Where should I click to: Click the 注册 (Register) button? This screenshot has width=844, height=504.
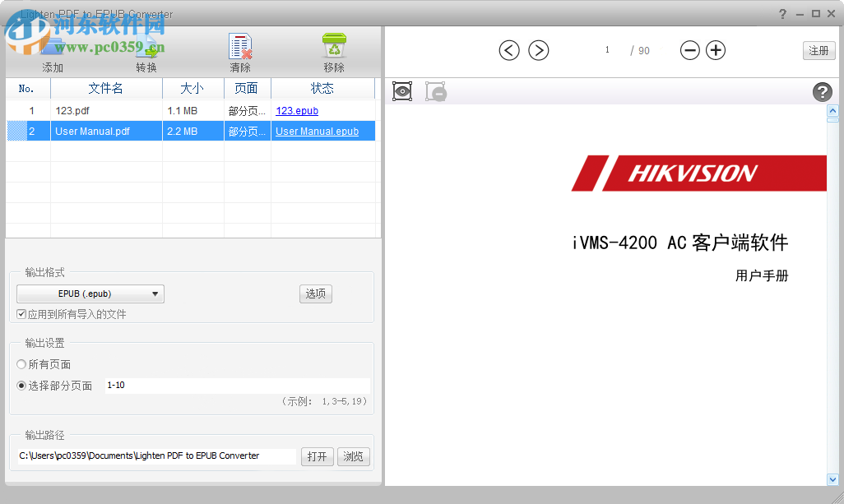(818, 50)
